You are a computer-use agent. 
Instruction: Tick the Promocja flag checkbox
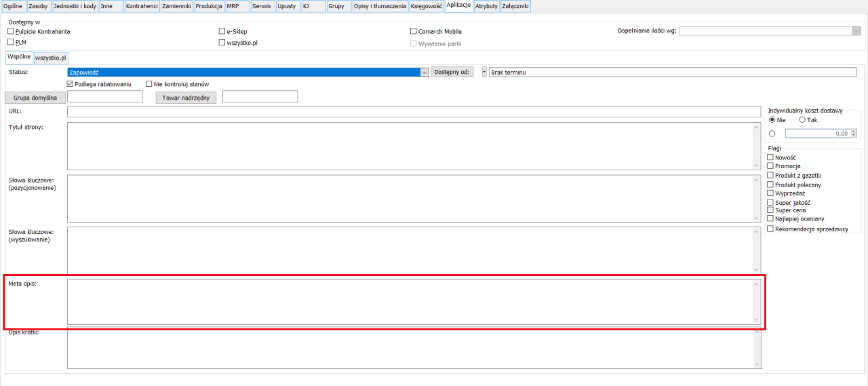coord(770,166)
